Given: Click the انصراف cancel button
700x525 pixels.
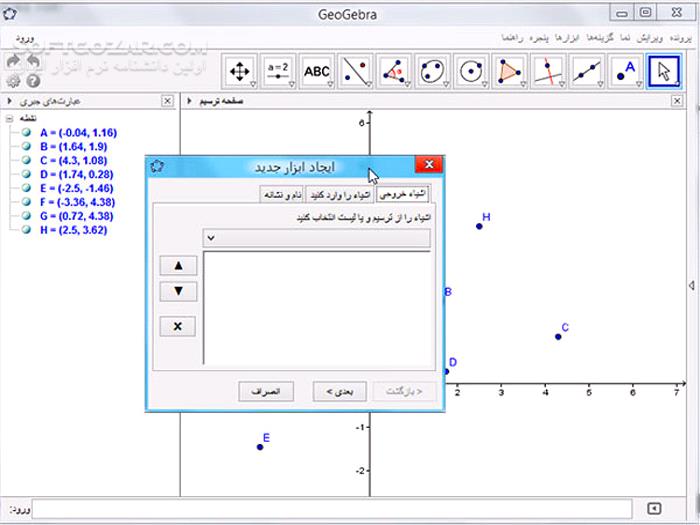Looking at the screenshot, I should tap(266, 392).
